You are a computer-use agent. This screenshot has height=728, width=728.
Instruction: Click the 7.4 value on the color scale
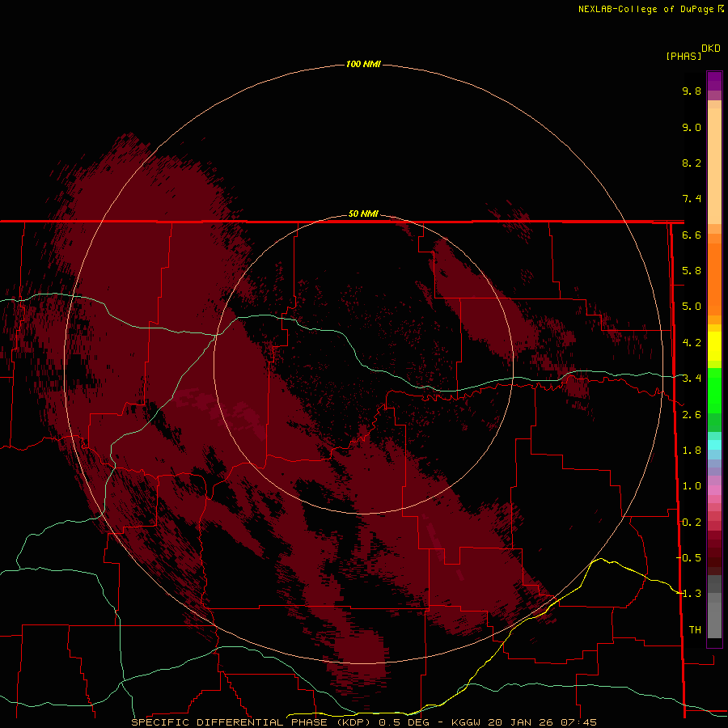pos(692,199)
